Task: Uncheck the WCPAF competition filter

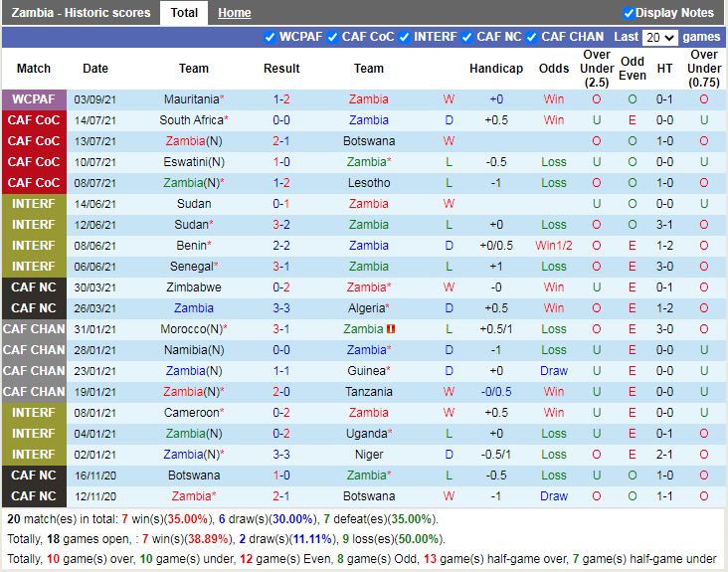Action: [270, 38]
